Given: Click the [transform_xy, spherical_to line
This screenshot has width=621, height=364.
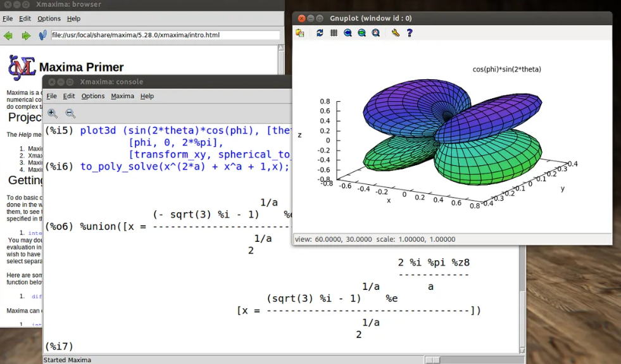Looking at the screenshot, I should 210,154.
